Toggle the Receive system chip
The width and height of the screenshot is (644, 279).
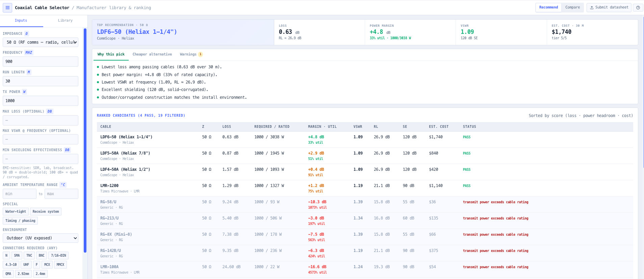coord(46,212)
